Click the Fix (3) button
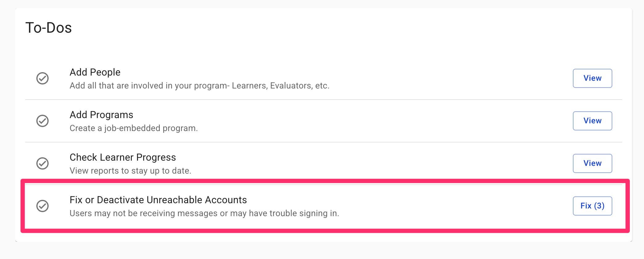 point(592,206)
